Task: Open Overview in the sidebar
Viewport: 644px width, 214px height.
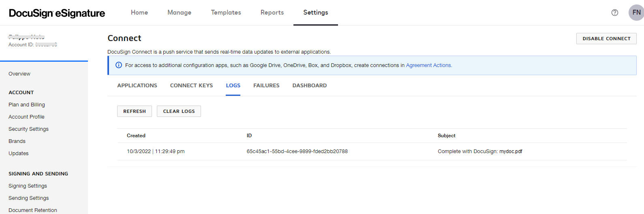Action: (x=19, y=74)
